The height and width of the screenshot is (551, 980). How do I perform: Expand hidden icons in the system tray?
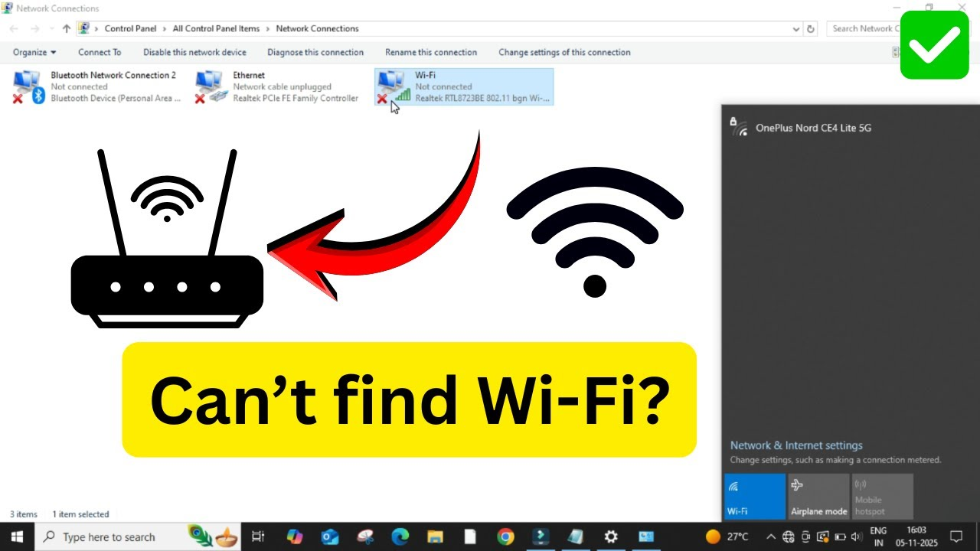pos(771,536)
